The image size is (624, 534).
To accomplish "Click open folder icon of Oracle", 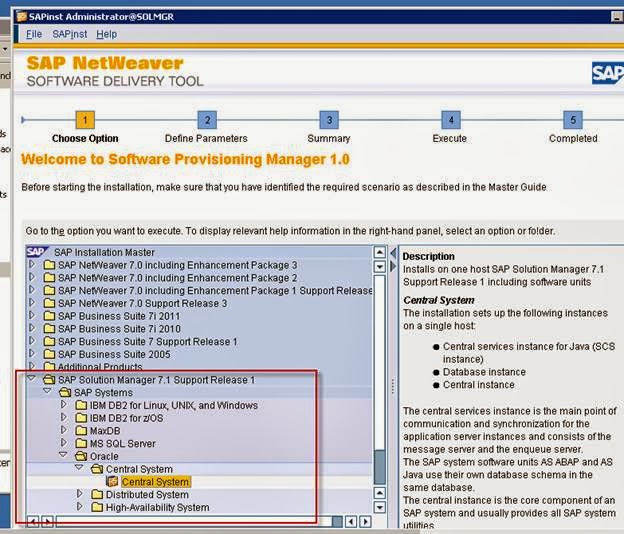I will (81, 456).
